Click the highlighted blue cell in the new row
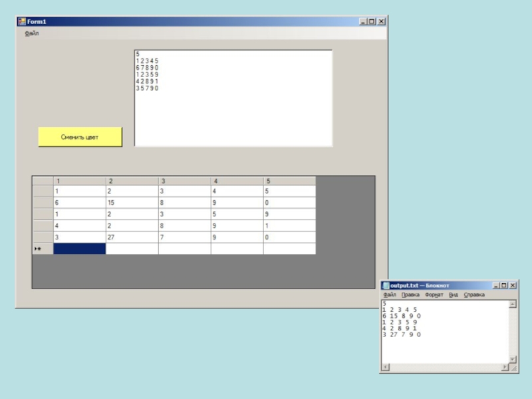 tap(79, 249)
